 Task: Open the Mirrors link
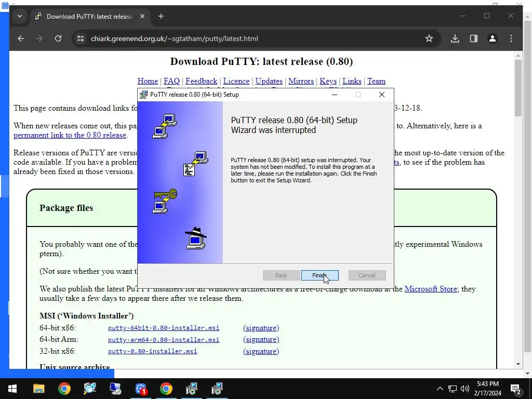(301, 81)
